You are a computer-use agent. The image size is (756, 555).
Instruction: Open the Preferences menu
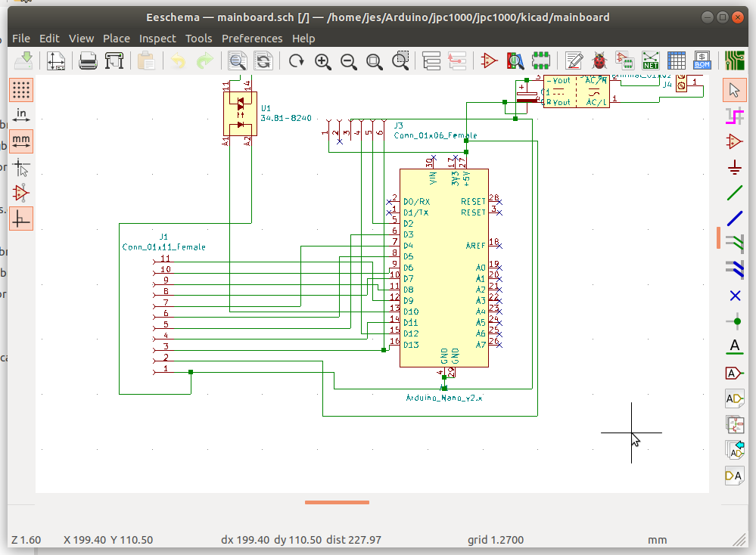tap(252, 38)
